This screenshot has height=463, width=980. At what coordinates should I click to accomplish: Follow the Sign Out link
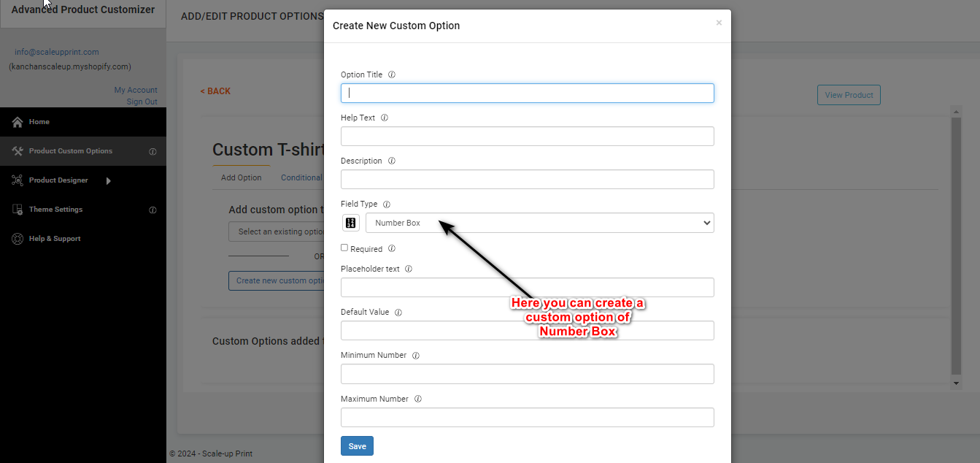(142, 102)
